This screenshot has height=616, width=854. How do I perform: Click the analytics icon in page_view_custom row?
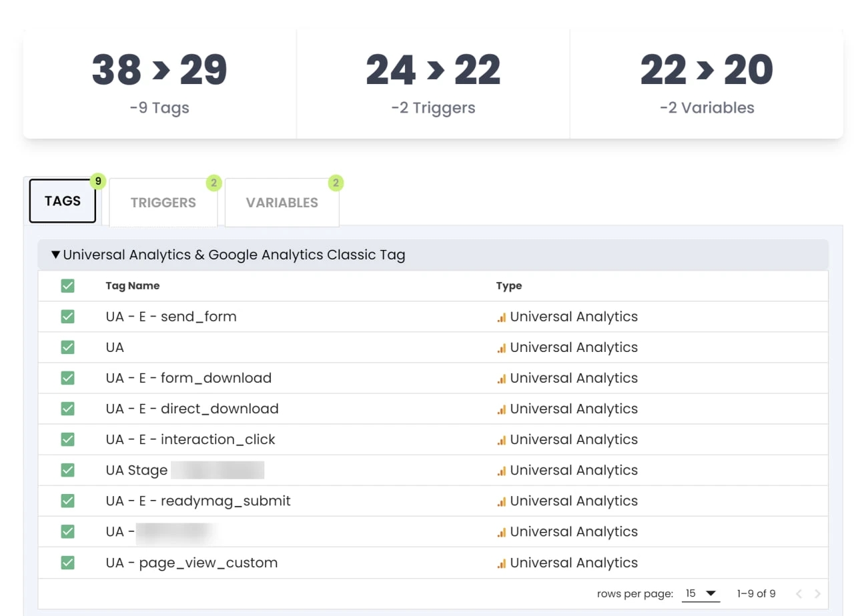(x=502, y=563)
